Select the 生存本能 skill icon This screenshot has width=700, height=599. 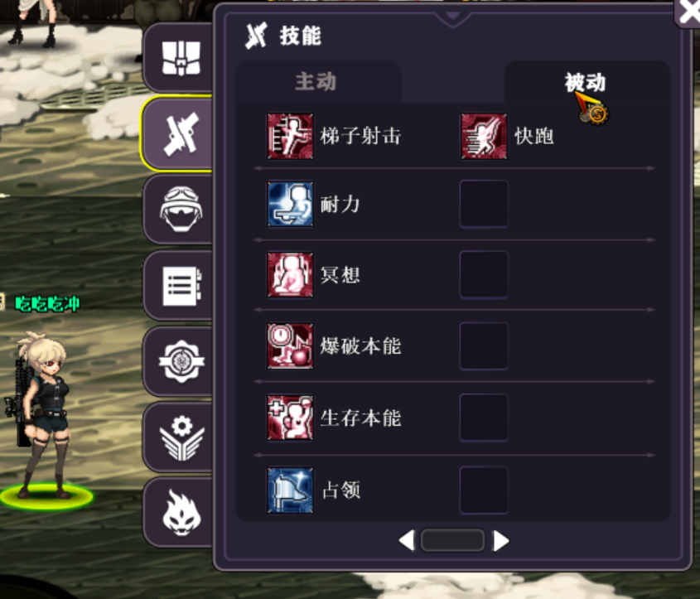coord(290,418)
